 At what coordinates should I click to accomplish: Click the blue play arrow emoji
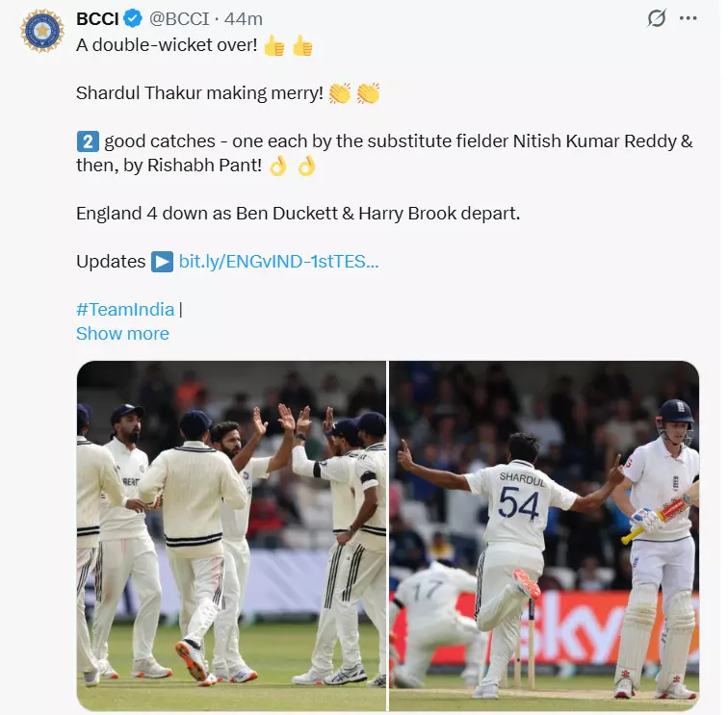(162, 262)
